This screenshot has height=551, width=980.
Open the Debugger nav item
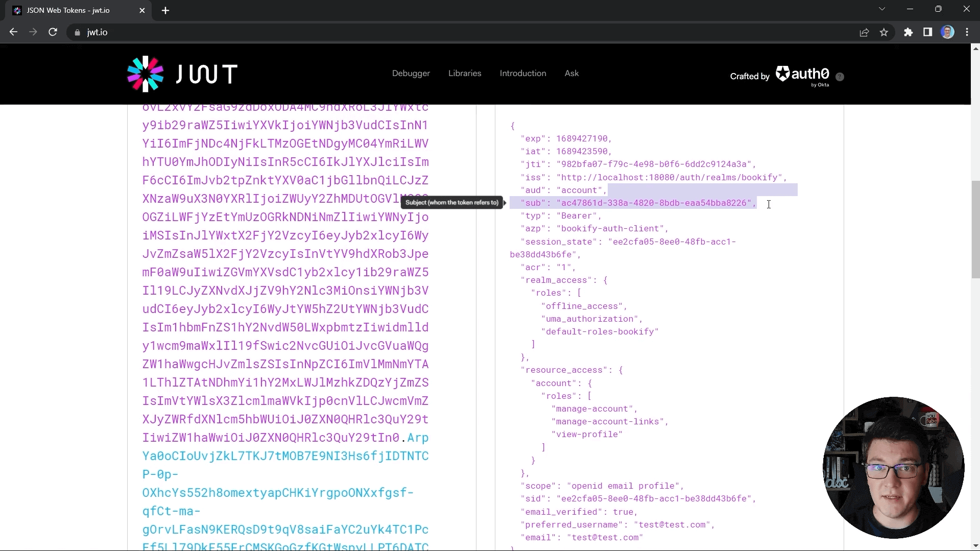coord(411,74)
